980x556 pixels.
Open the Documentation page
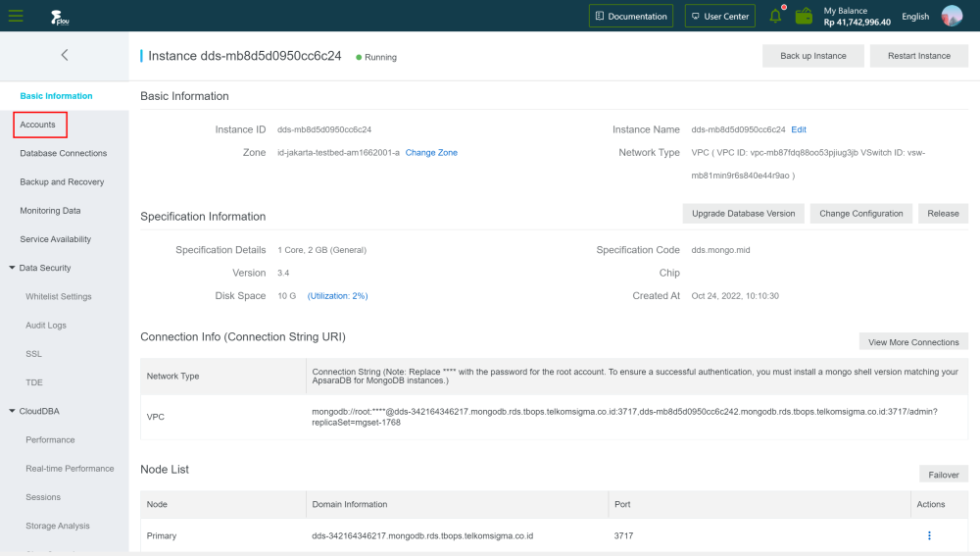630,17
